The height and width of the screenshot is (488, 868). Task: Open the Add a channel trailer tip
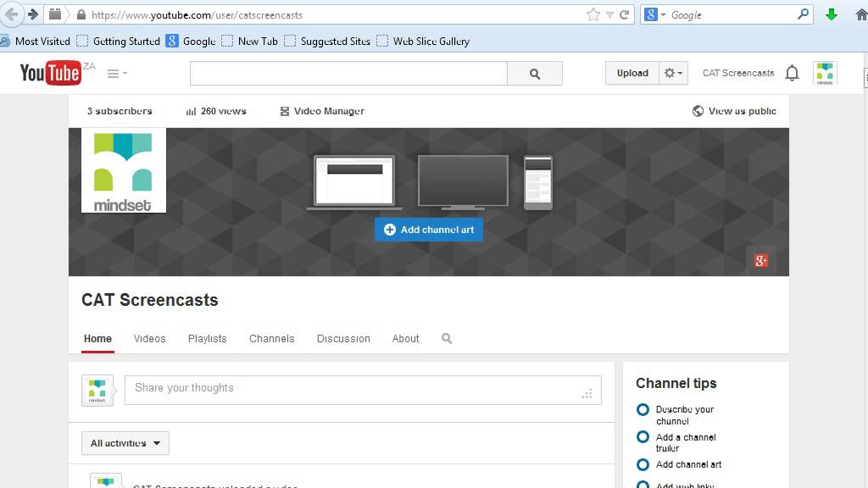(x=685, y=442)
